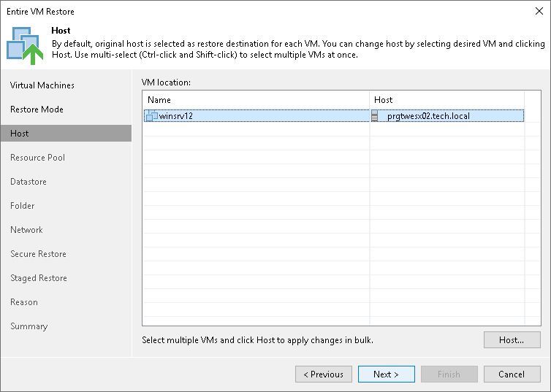Jump to the Network step

click(27, 230)
